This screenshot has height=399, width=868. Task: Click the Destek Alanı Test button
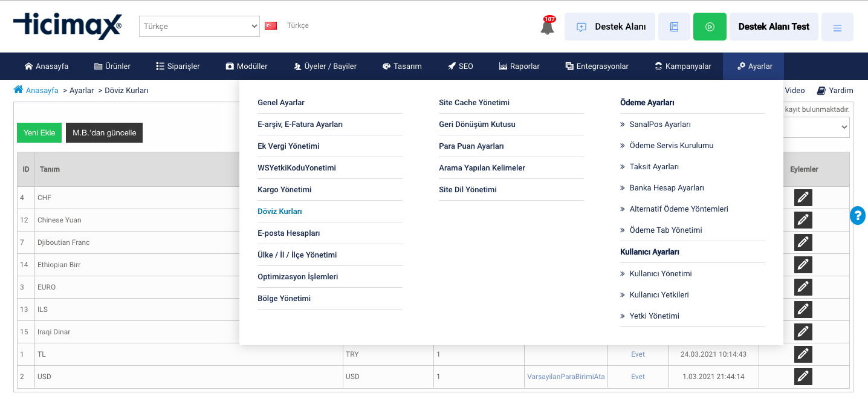pyautogui.click(x=774, y=27)
